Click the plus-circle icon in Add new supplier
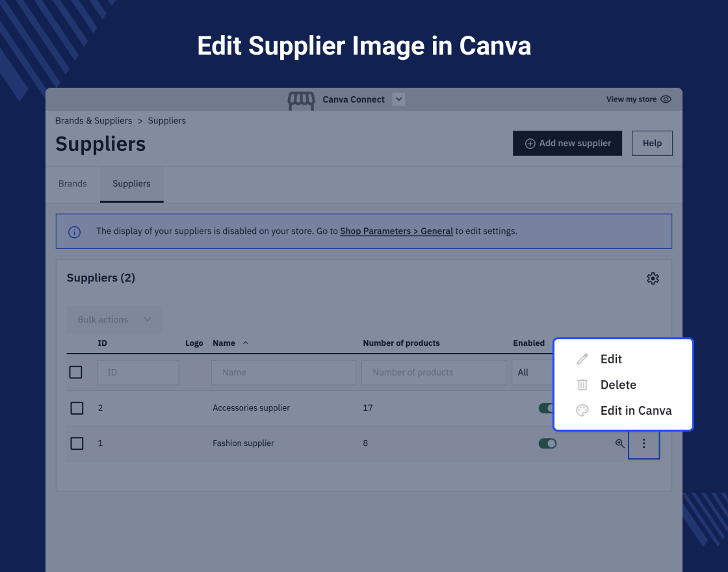The width and height of the screenshot is (728, 572). tap(530, 144)
